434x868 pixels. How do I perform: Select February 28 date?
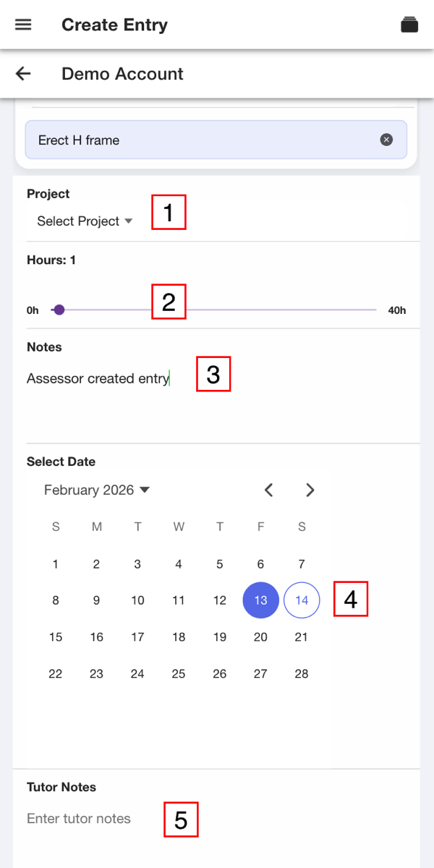(x=302, y=673)
